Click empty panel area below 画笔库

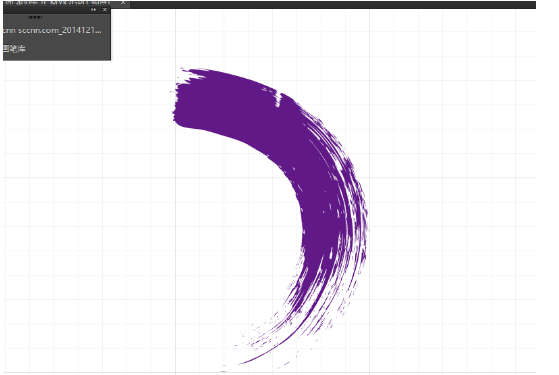tap(57, 57)
